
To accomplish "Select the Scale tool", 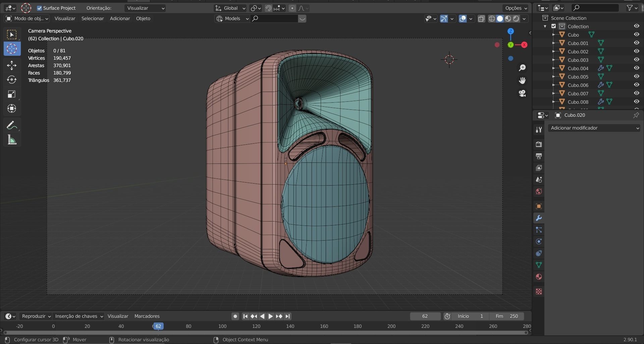I will coord(12,94).
